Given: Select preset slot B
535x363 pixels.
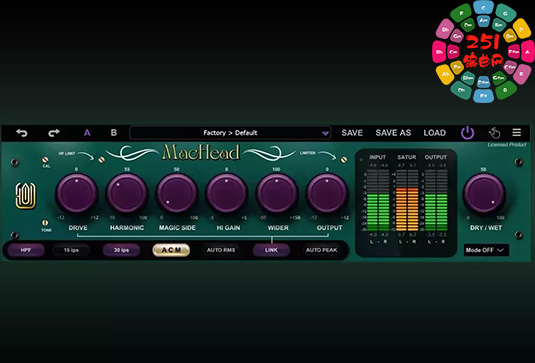Looking at the screenshot, I should [114, 133].
